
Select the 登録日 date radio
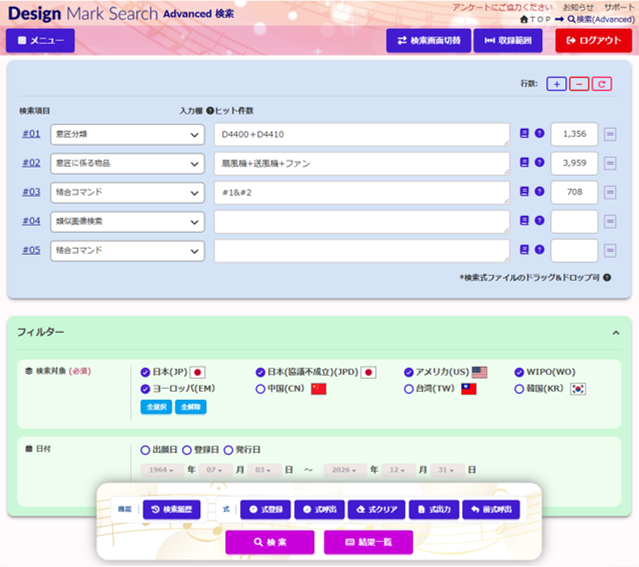(x=187, y=450)
